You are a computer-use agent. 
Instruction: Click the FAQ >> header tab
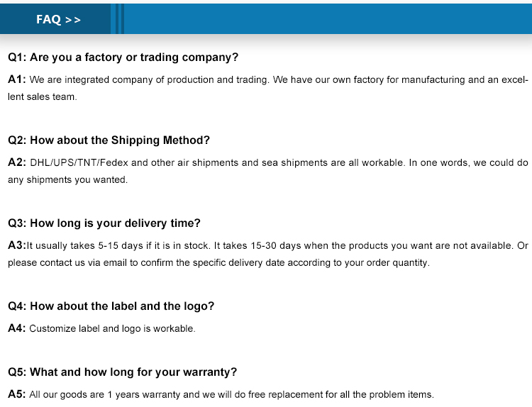55,19
